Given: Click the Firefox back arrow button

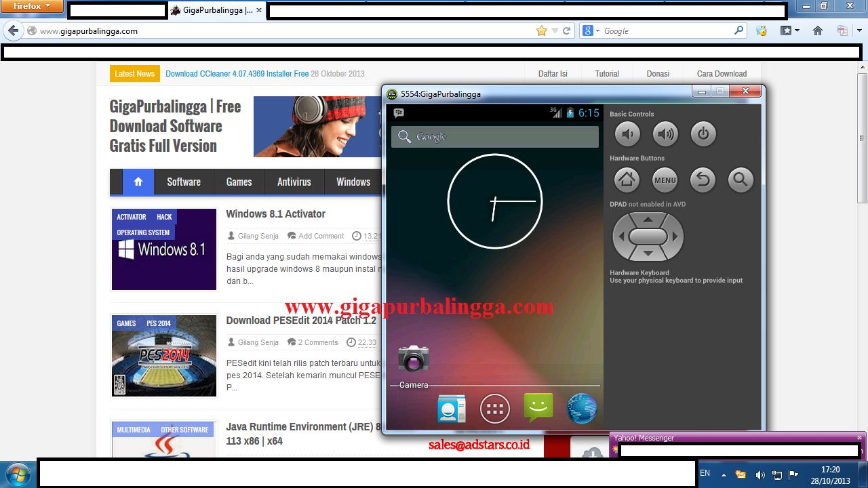Looking at the screenshot, I should [13, 30].
